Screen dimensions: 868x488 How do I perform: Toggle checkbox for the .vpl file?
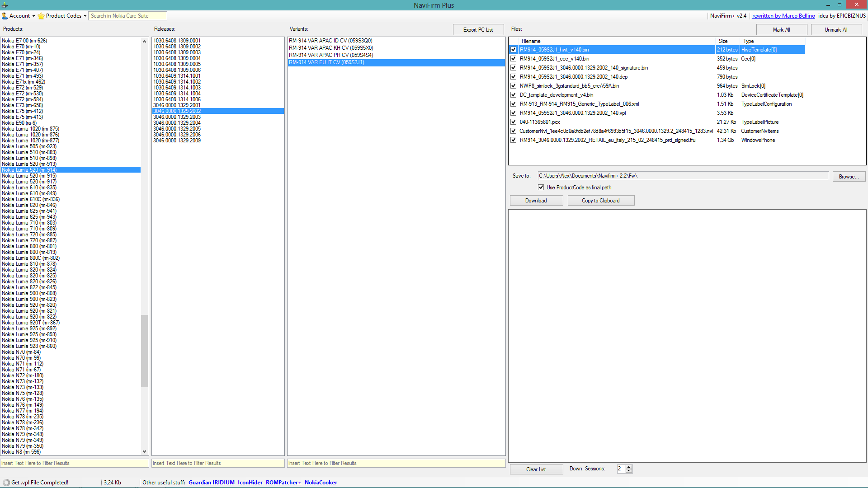[513, 113]
